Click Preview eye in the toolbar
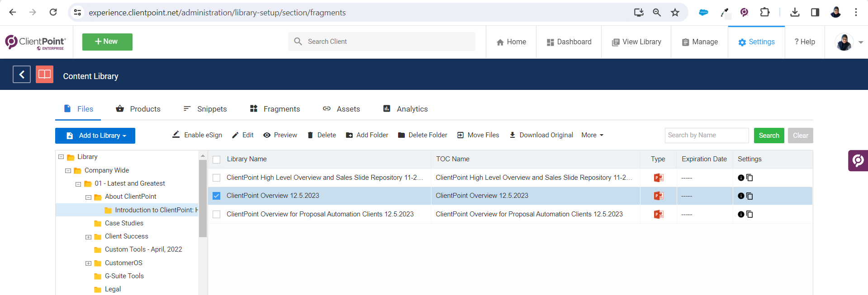The width and height of the screenshot is (868, 295). click(280, 135)
